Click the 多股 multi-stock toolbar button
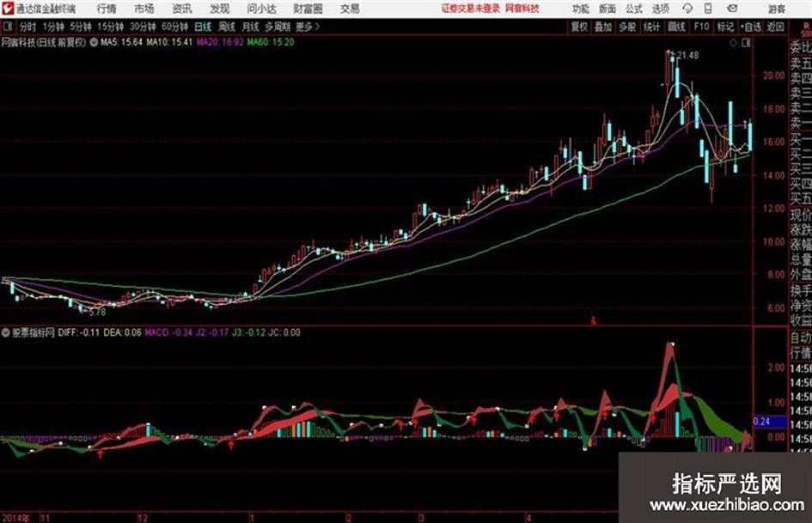 (x=627, y=27)
